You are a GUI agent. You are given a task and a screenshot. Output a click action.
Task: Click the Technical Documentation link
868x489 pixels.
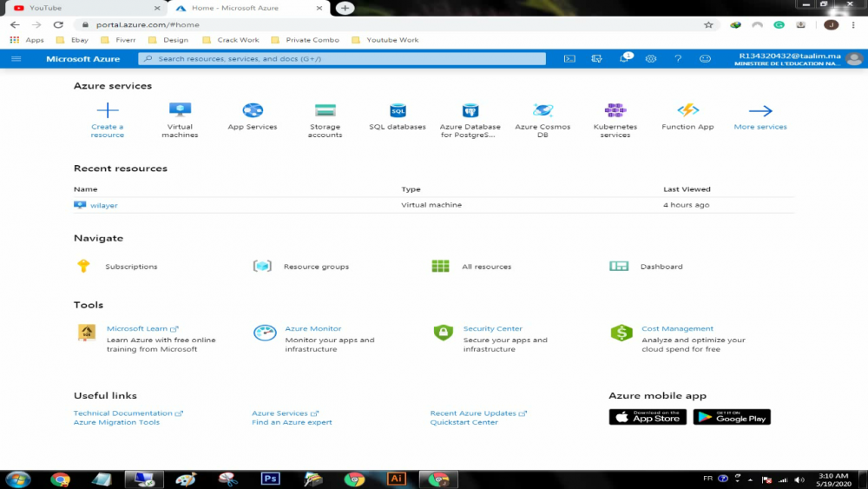pyautogui.click(x=122, y=413)
